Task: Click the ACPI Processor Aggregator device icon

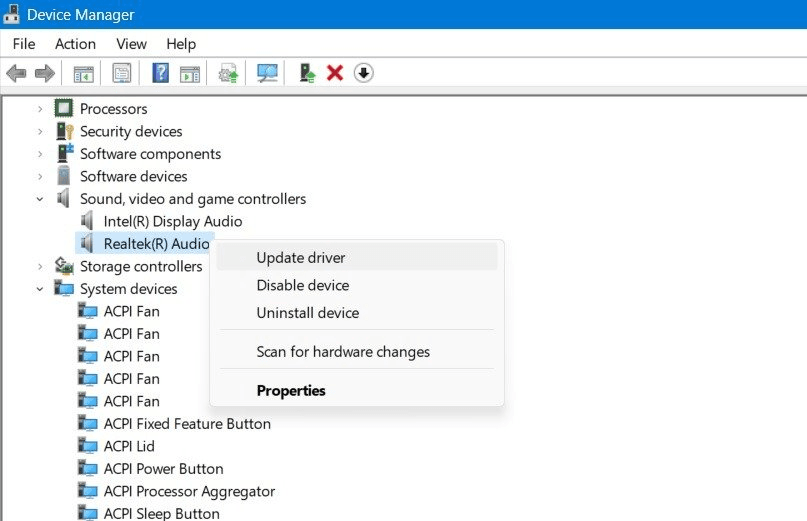Action: point(87,490)
